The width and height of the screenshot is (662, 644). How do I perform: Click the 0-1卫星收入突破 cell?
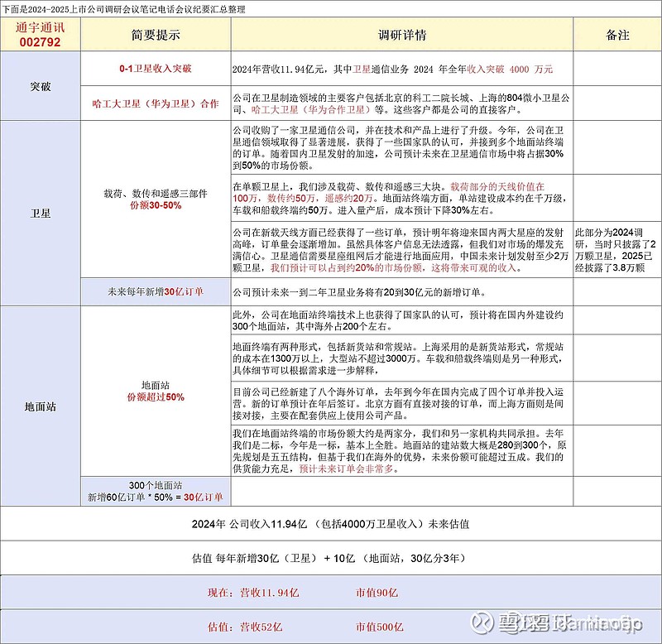[156, 69]
